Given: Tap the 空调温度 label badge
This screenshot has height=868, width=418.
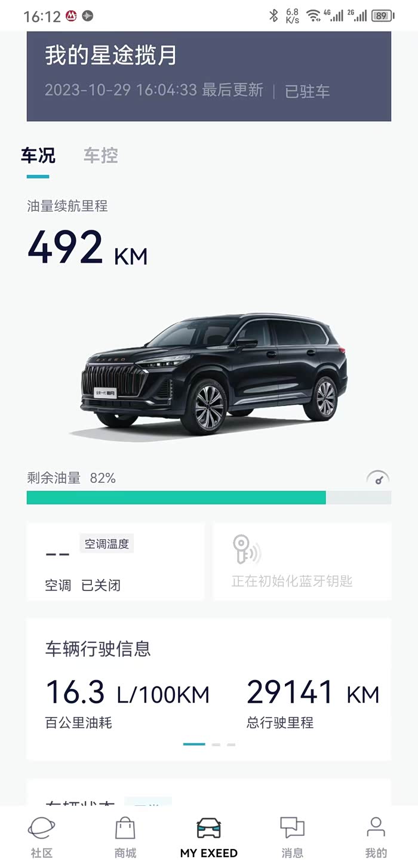Looking at the screenshot, I should pos(107,544).
